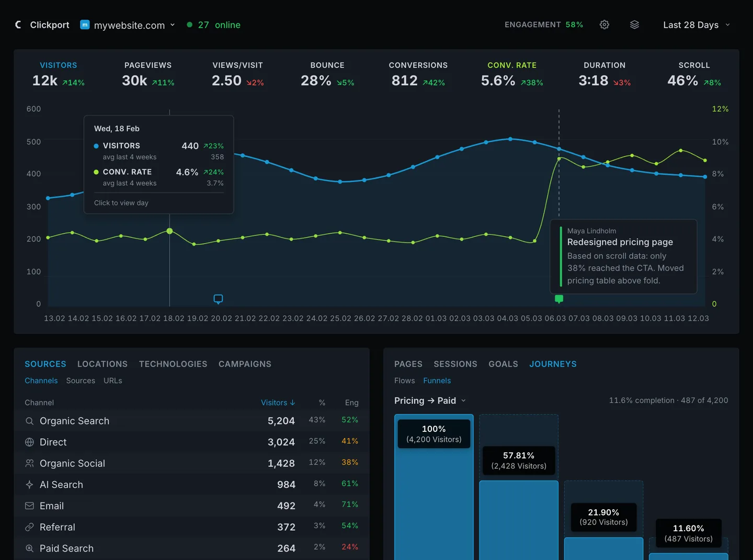Screen dimensions: 753x560
Task: Expand the Pricing → Paid funnel selector
Action: click(430, 401)
